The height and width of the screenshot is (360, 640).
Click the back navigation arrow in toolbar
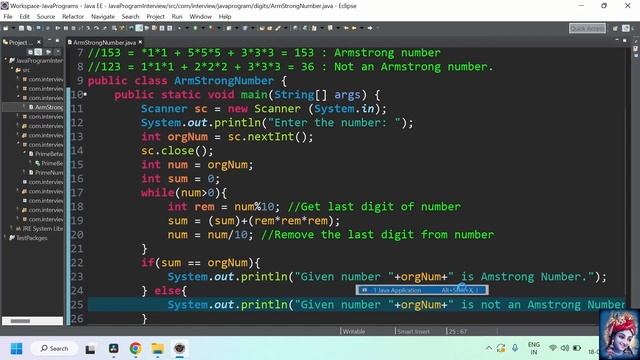click(x=354, y=28)
